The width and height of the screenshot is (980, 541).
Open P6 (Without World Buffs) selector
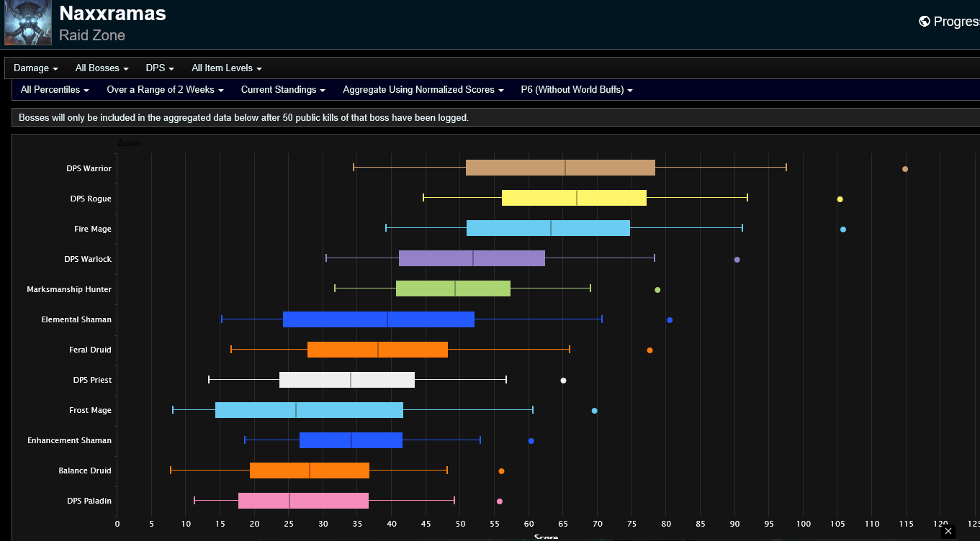[577, 90]
